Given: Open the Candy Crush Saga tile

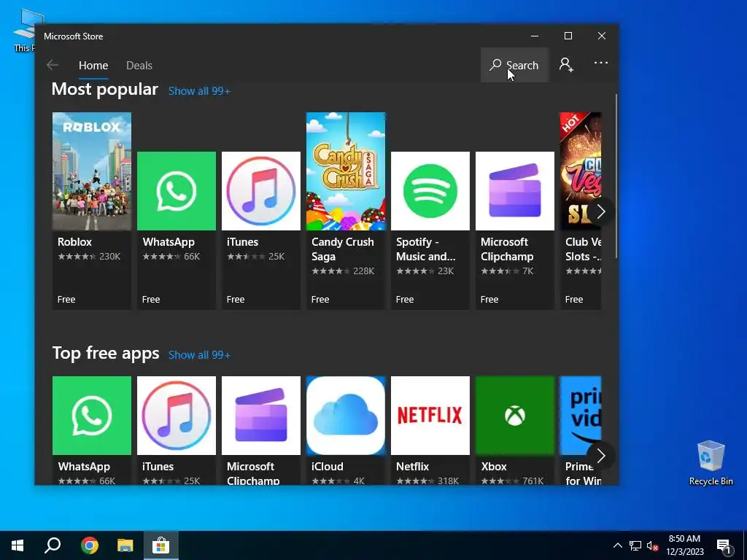Looking at the screenshot, I should 345,211.
